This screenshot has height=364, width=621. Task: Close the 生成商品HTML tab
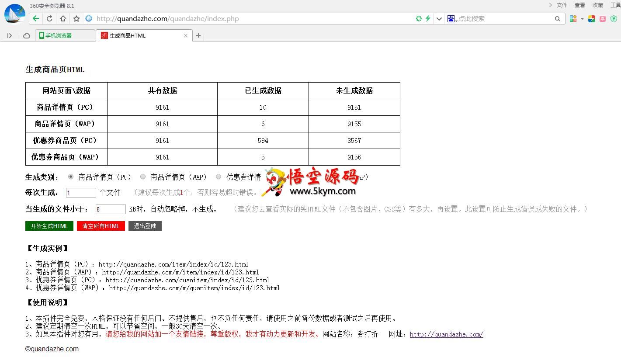[186, 36]
